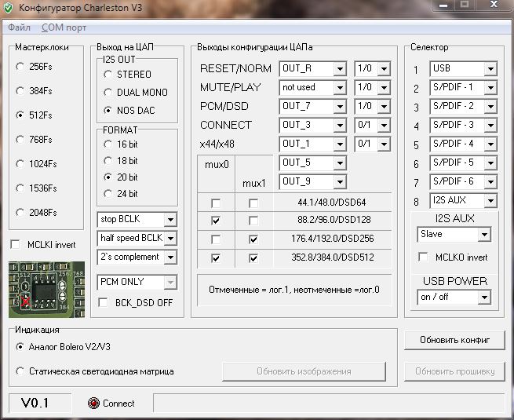The image size is (514, 420).
Task: Enable the MCLKO invert checkbox
Action: coord(423,257)
